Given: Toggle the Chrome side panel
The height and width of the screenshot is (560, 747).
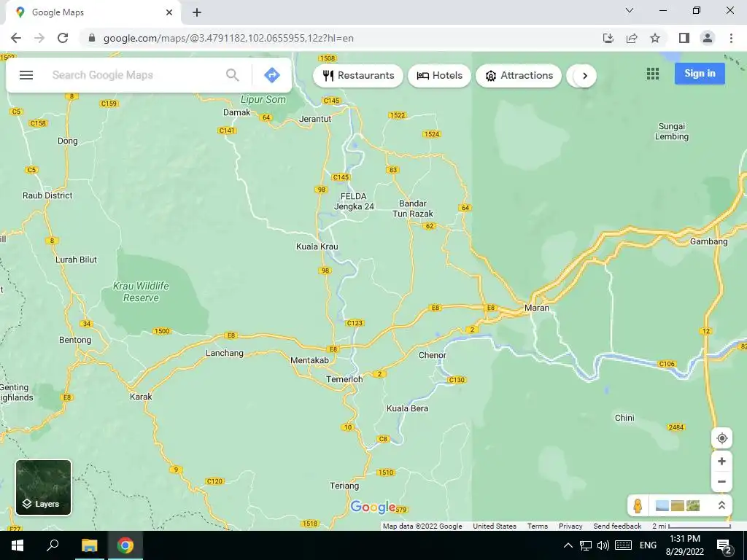Looking at the screenshot, I should pyautogui.click(x=684, y=38).
